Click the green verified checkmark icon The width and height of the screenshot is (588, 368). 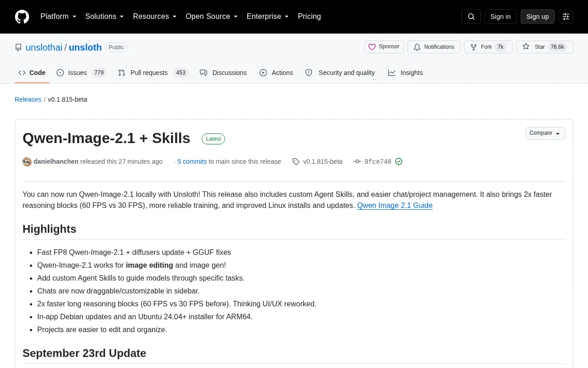pyautogui.click(x=399, y=161)
